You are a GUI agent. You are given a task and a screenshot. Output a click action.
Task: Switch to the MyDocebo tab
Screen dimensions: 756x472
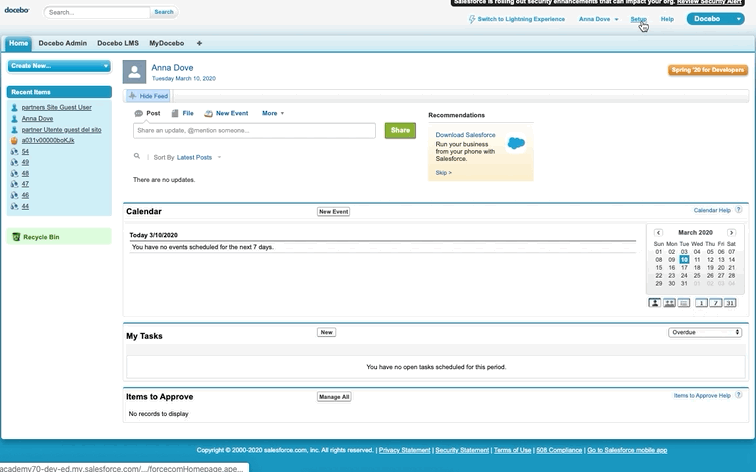coord(166,43)
